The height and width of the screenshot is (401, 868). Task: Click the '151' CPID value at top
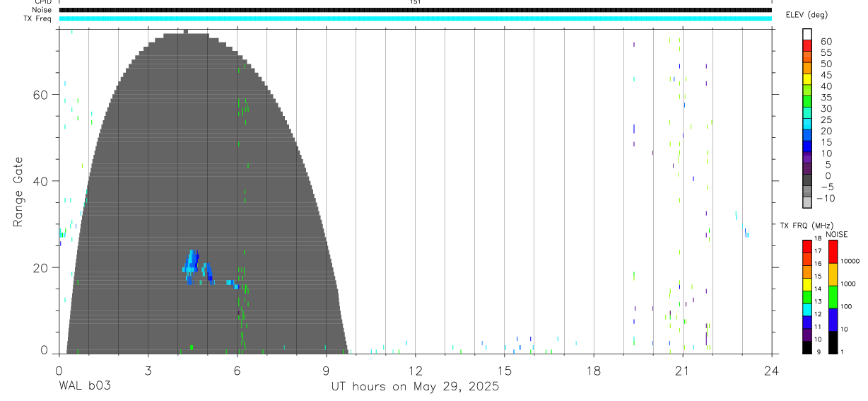coord(415,2)
